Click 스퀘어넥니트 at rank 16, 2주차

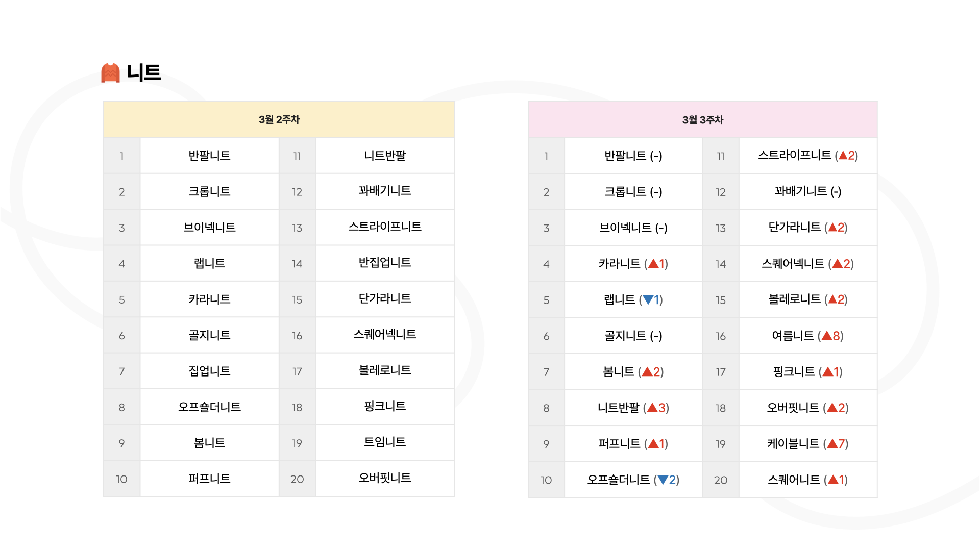(385, 335)
